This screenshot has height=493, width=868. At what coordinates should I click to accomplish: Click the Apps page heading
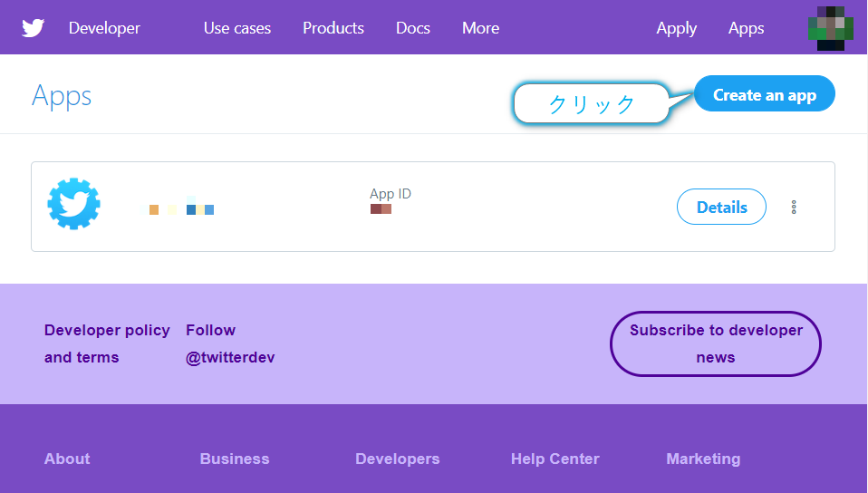(62, 96)
